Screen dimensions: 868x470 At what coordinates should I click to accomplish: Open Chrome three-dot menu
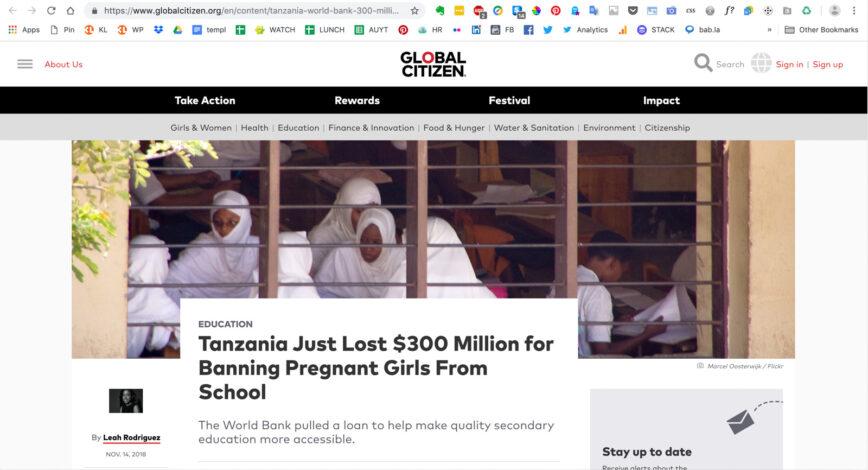pyautogui.click(x=854, y=11)
